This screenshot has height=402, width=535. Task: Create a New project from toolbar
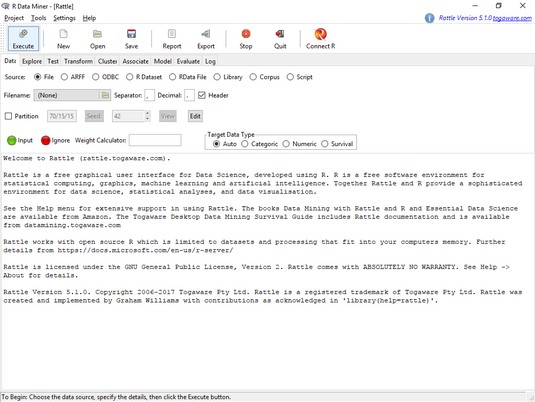tap(63, 39)
